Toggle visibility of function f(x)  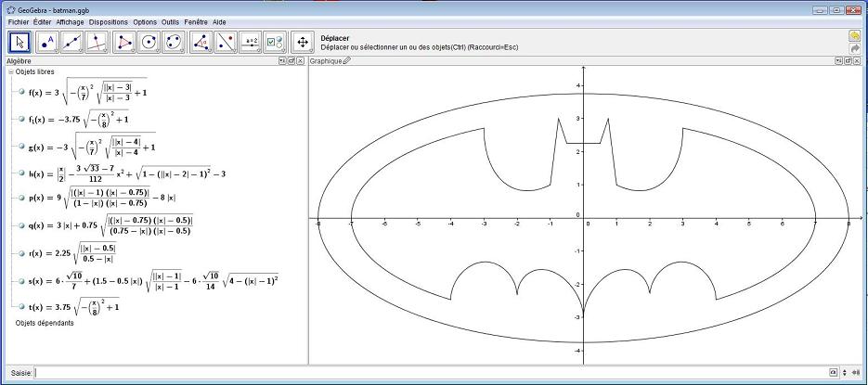20,91
